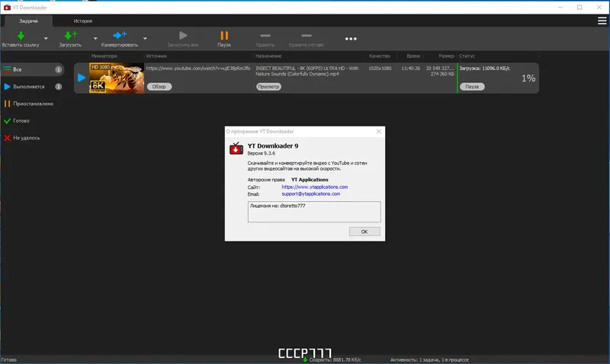This screenshot has height=364, width=610.
Task: Click the Загрузка speed status text
Action: pos(484,69)
